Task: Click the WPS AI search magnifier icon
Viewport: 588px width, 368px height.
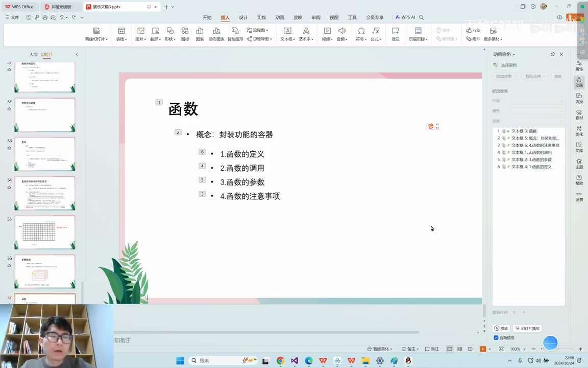Action: (x=422, y=17)
